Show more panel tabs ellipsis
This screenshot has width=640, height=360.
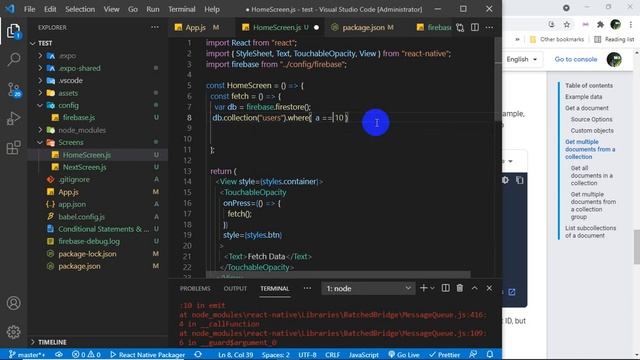(x=307, y=288)
